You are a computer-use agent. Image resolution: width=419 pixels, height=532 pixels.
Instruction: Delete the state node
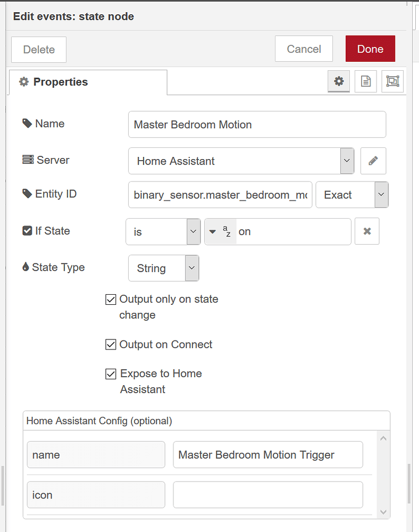tap(38, 48)
